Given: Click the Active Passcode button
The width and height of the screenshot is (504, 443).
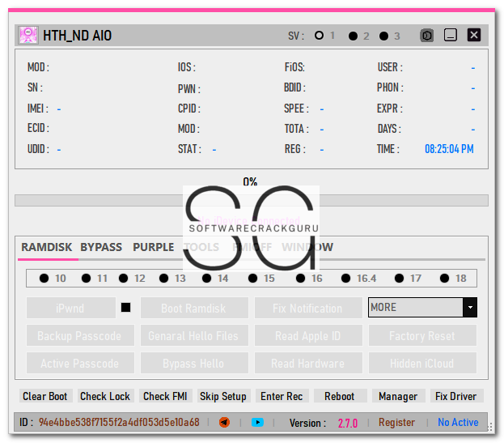Looking at the screenshot, I should pyautogui.click(x=80, y=363).
